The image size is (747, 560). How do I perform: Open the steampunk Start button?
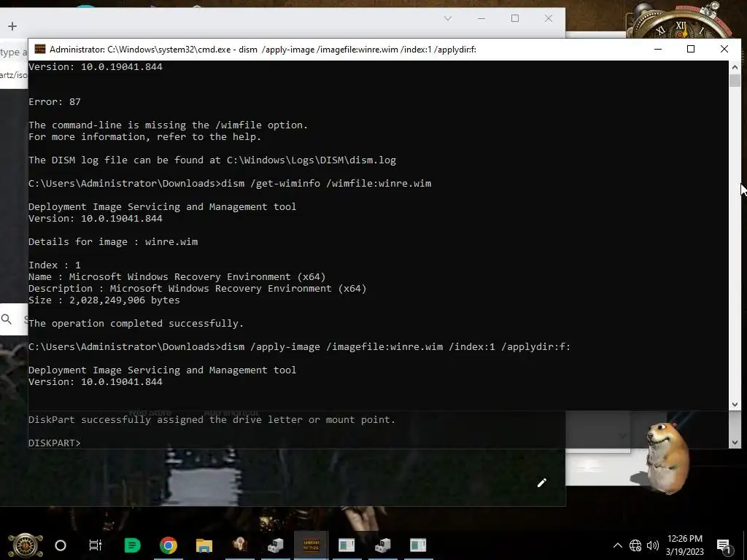25,545
